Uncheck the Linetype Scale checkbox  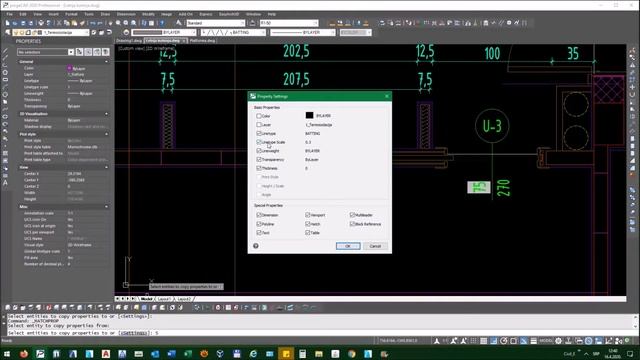(x=259, y=142)
